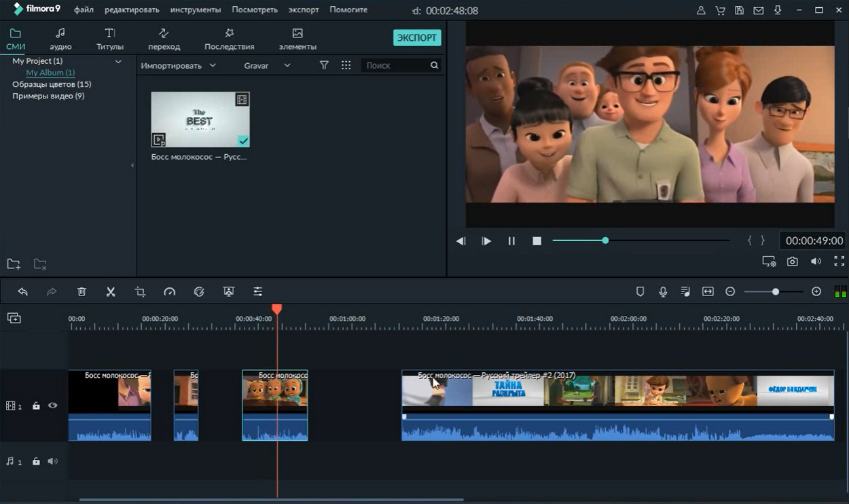849x504 pixels.
Task: Click the search magnifier icon
Action: click(x=434, y=65)
